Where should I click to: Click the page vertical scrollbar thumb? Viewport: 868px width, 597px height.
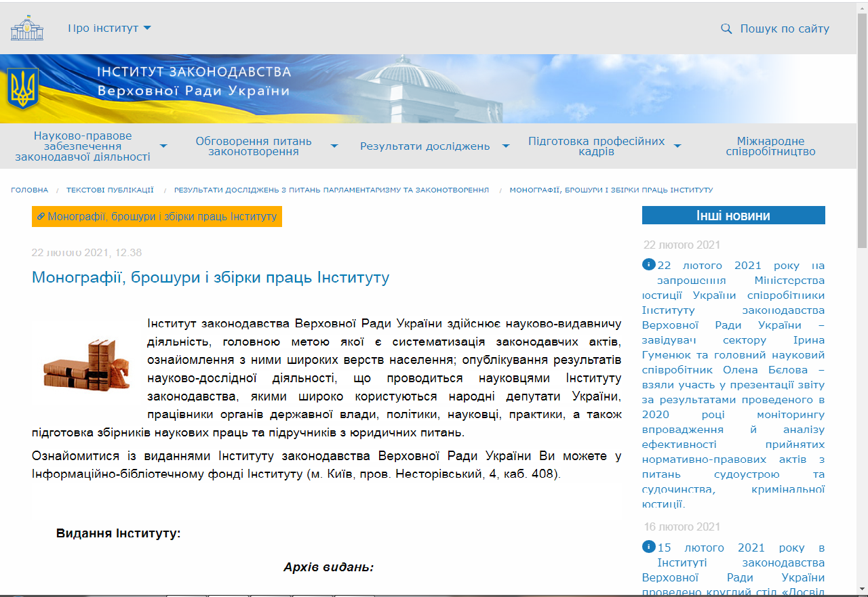click(x=862, y=129)
